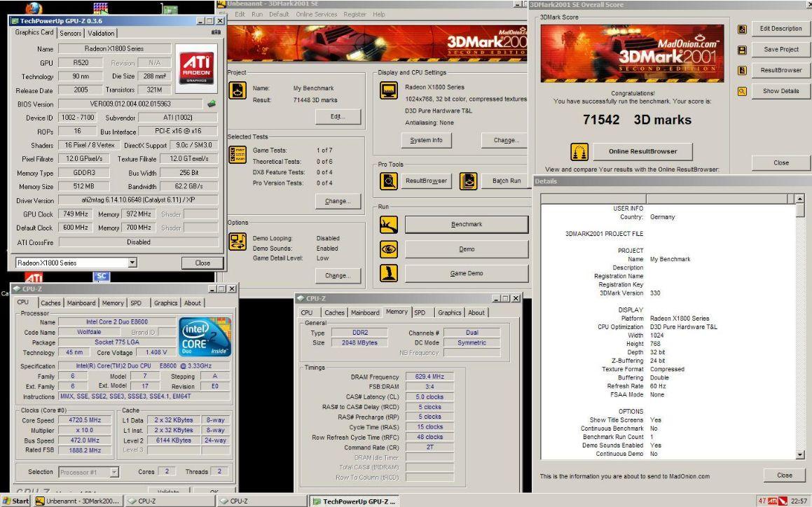This screenshot has width=812, height=507.
Task: Click the Game Demo button
Action: [467, 273]
